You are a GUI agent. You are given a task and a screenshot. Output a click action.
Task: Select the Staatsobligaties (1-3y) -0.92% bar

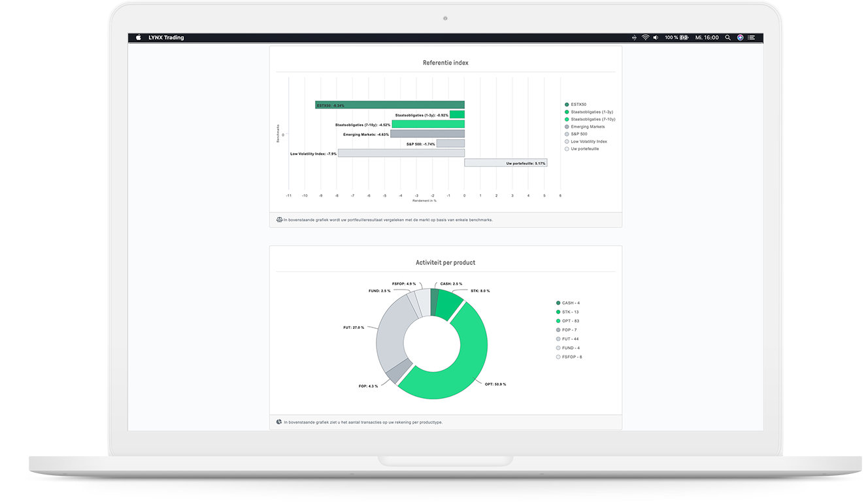coord(457,114)
